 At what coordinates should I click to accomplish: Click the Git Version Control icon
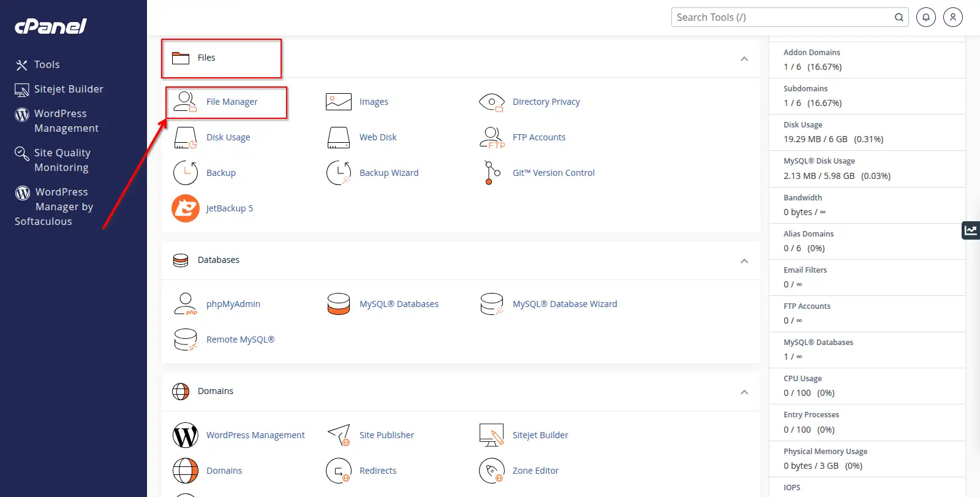pos(492,173)
